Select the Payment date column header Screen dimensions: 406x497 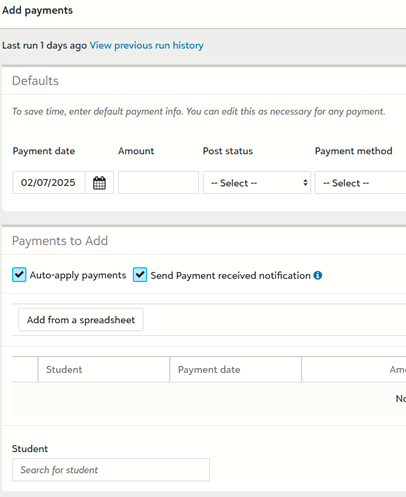pos(235,369)
